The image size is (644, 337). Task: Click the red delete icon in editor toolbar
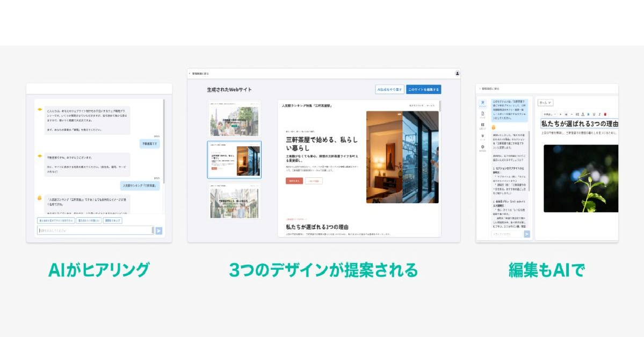[x=605, y=114]
